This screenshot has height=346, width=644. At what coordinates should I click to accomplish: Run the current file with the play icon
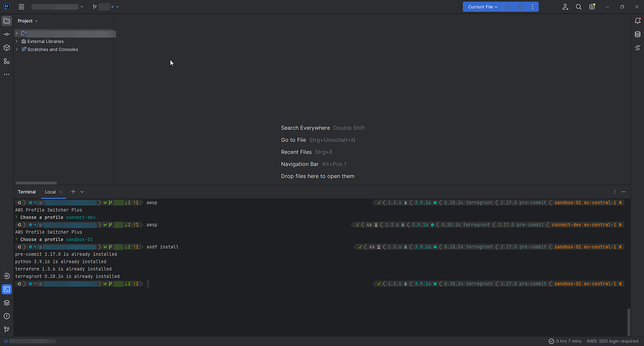point(507,7)
